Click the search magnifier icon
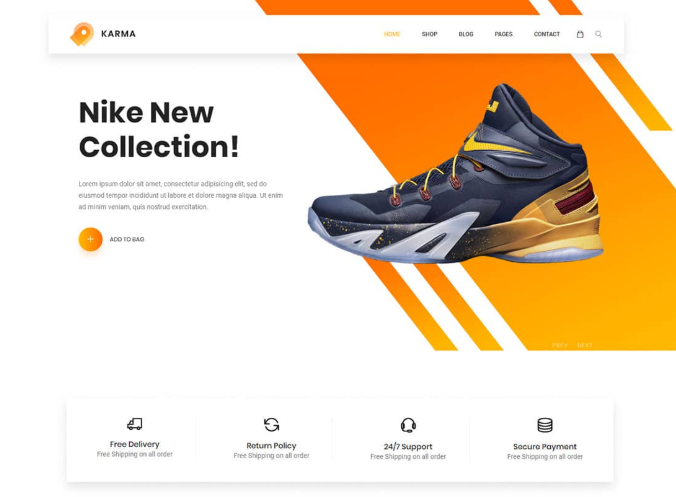This screenshot has width=676, height=497. click(598, 34)
